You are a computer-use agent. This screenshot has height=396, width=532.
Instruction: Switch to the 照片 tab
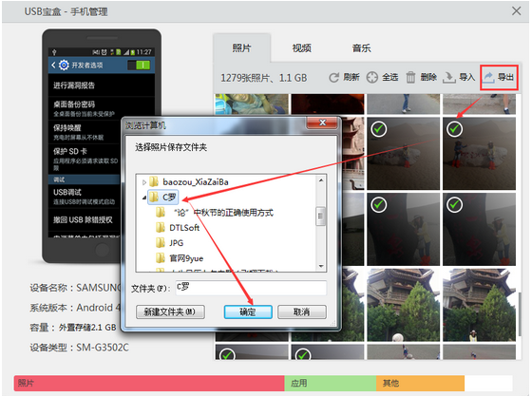[x=241, y=47]
